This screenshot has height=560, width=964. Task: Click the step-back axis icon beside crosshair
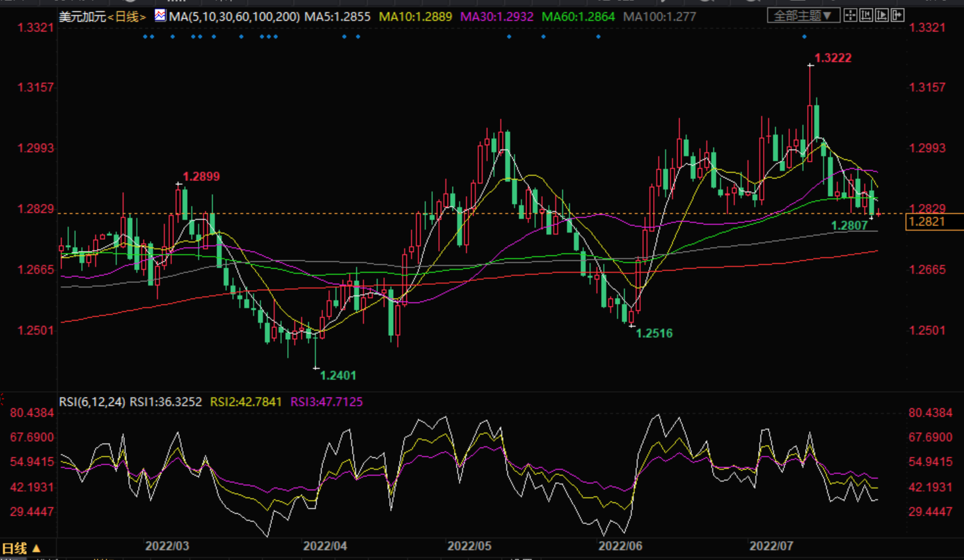click(866, 16)
